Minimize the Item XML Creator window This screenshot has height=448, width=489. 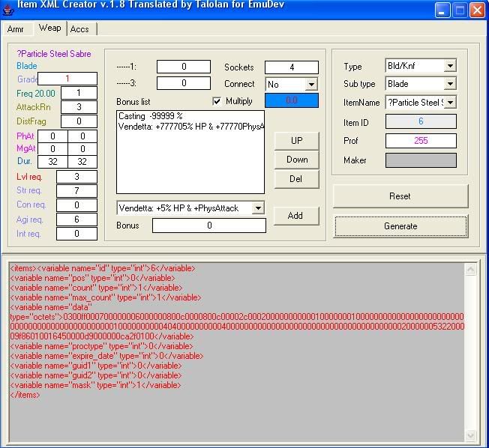[443, 9]
